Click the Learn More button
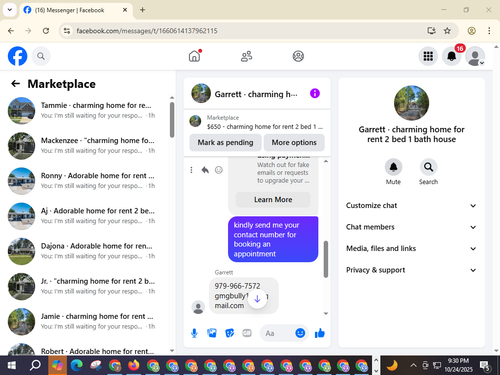This screenshot has width=500, height=375. (x=273, y=200)
